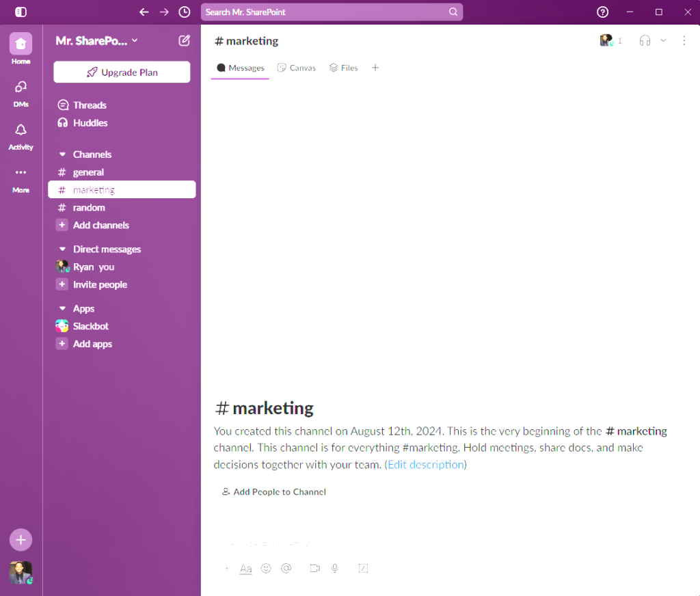This screenshot has height=596, width=700.
Task: Open More options in the rail
Action: 21,180
